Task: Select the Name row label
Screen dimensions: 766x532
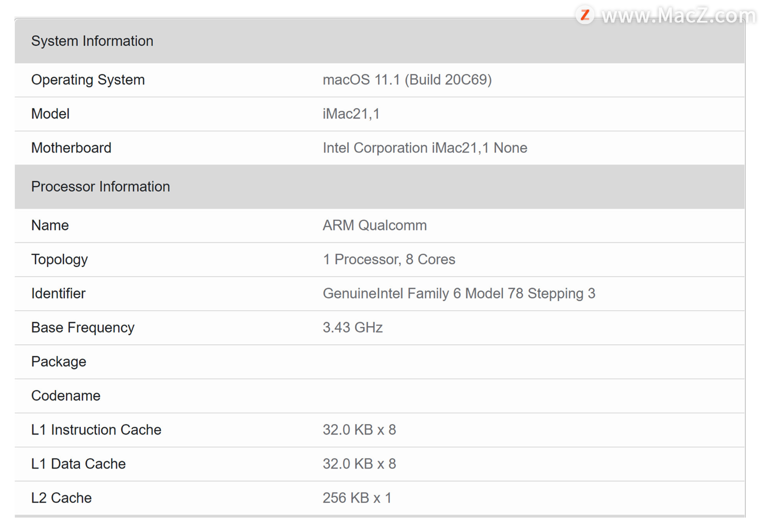Action: click(x=50, y=226)
